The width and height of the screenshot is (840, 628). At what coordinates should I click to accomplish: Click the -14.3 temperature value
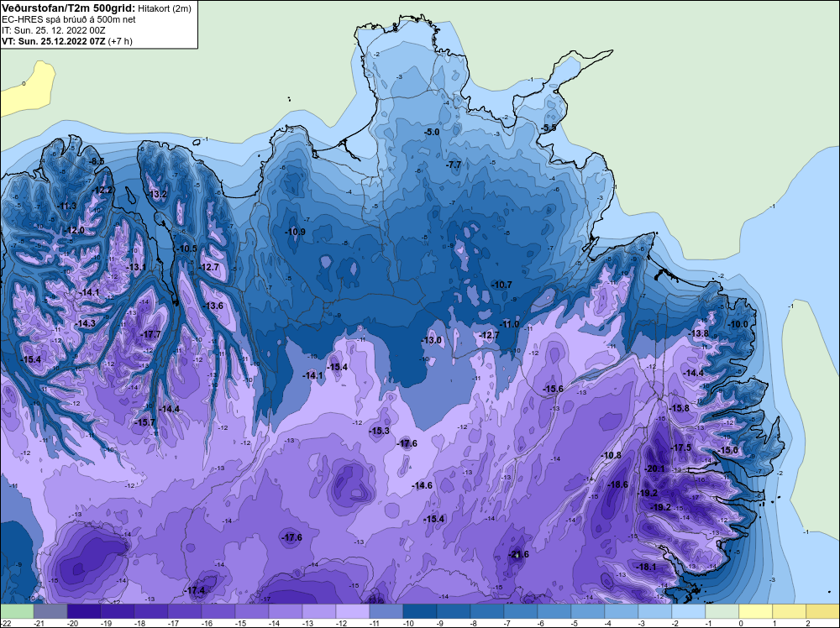pos(85,323)
